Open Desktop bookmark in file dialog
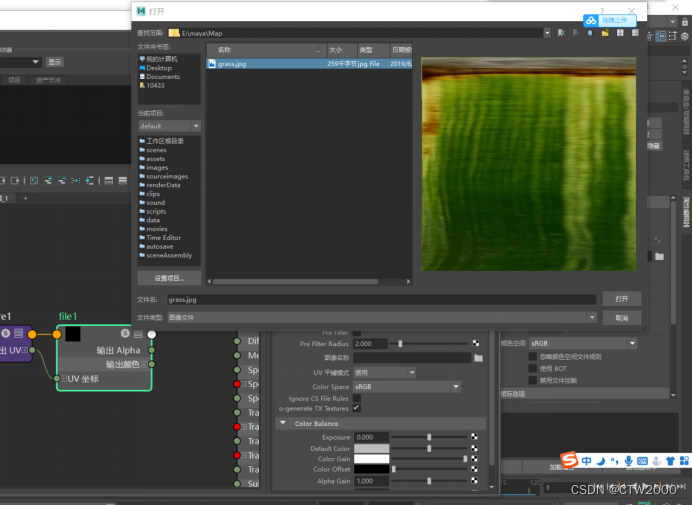Image resolution: width=693 pixels, height=505 pixels. point(155,68)
